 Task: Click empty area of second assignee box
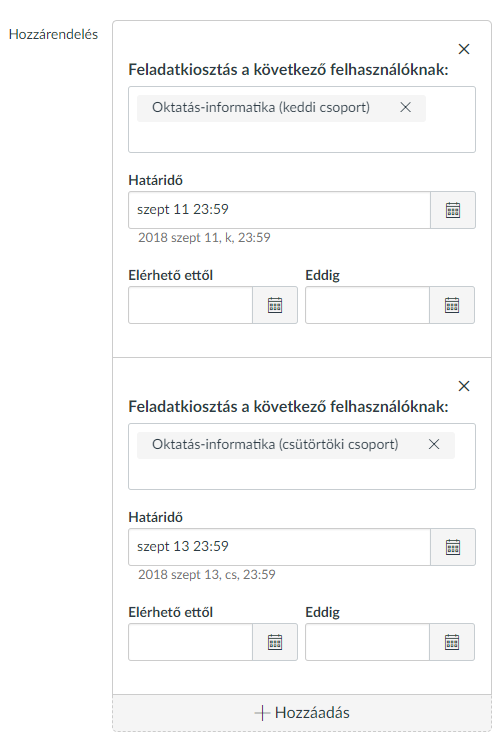(x=302, y=474)
